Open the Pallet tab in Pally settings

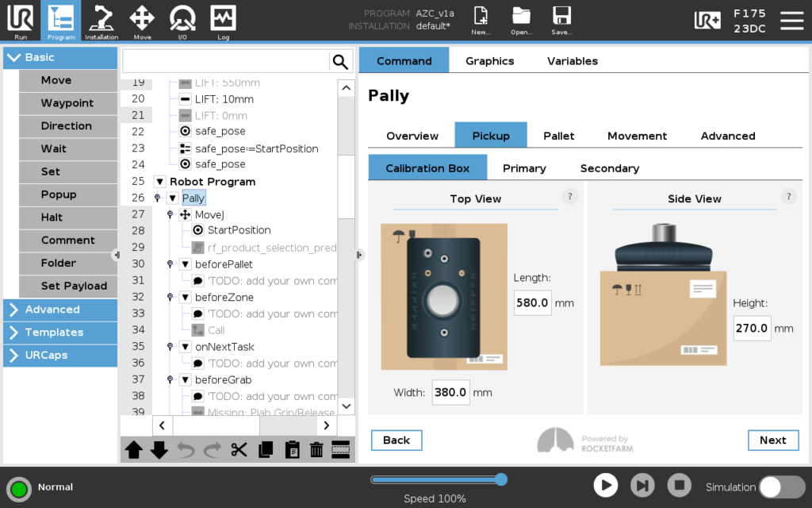(x=558, y=135)
